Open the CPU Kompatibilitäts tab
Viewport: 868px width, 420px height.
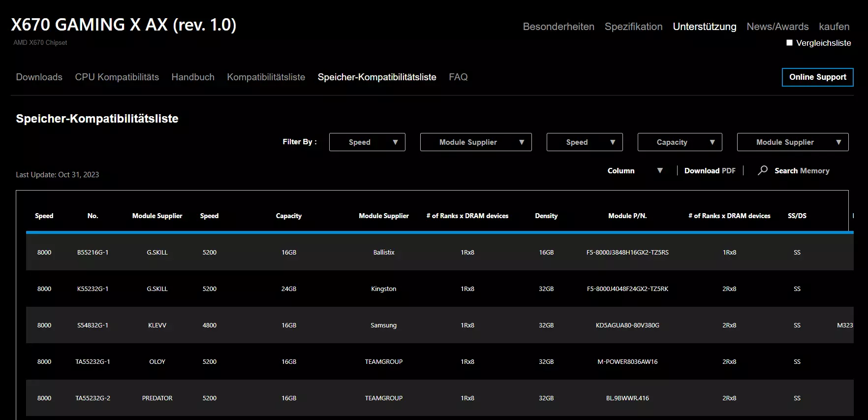coord(117,77)
